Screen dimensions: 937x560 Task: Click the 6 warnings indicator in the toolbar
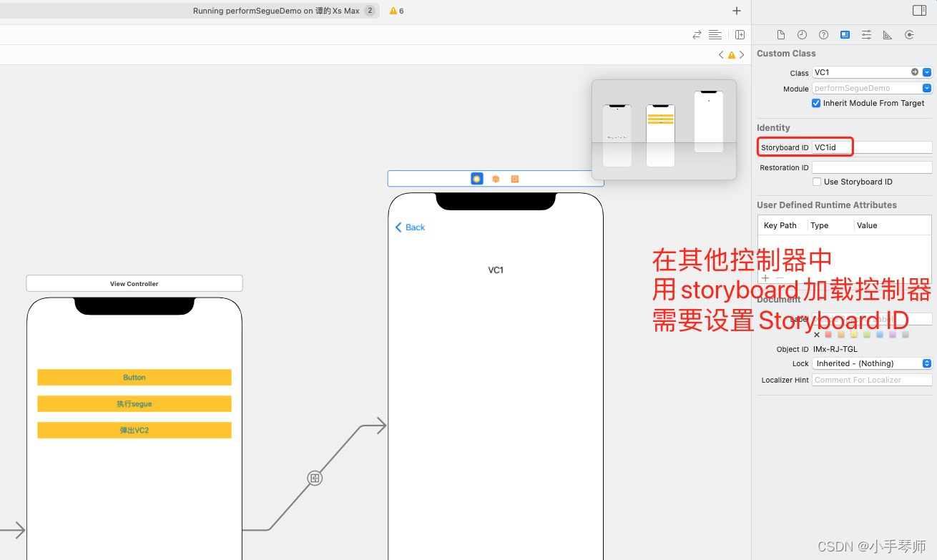[x=396, y=11]
